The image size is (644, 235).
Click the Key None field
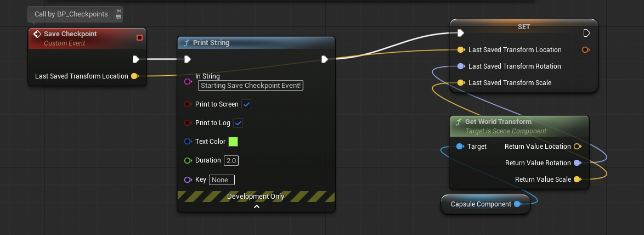click(x=222, y=180)
